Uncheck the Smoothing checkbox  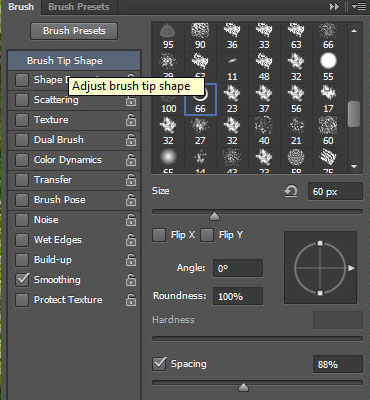tap(22, 280)
